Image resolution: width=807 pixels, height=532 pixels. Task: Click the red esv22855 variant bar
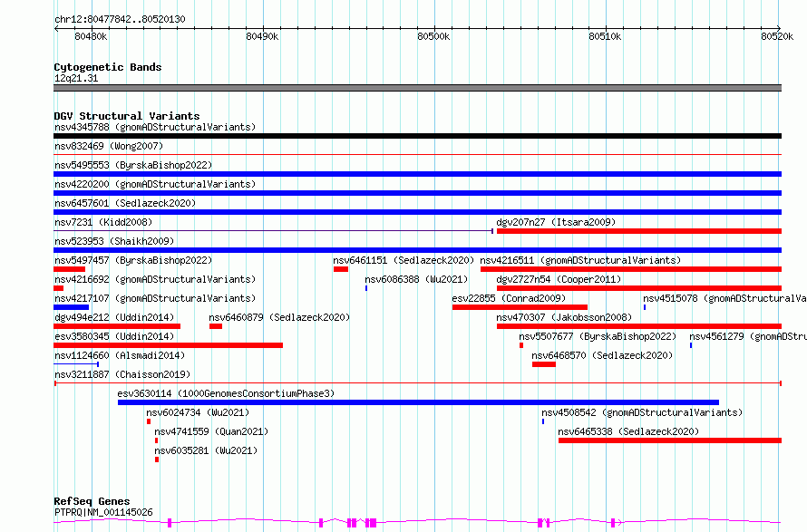click(520, 307)
